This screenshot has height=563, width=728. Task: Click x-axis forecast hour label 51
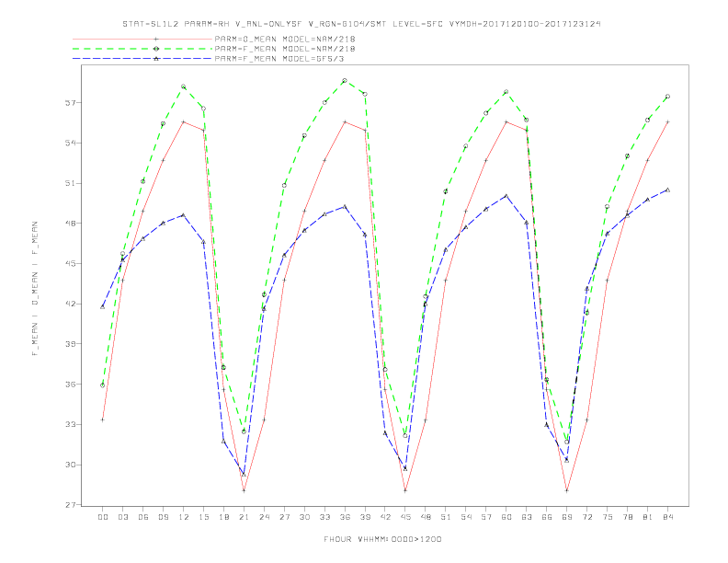pos(446,517)
